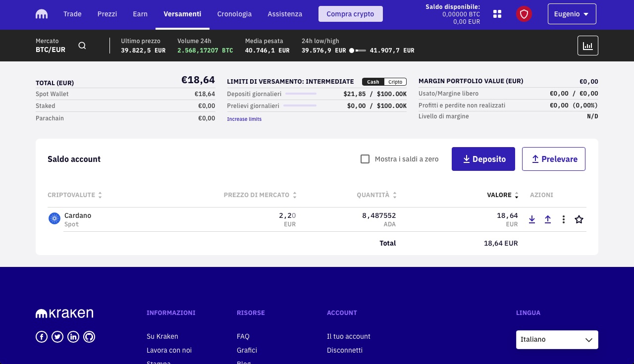Sort by Quantità column

point(377,195)
